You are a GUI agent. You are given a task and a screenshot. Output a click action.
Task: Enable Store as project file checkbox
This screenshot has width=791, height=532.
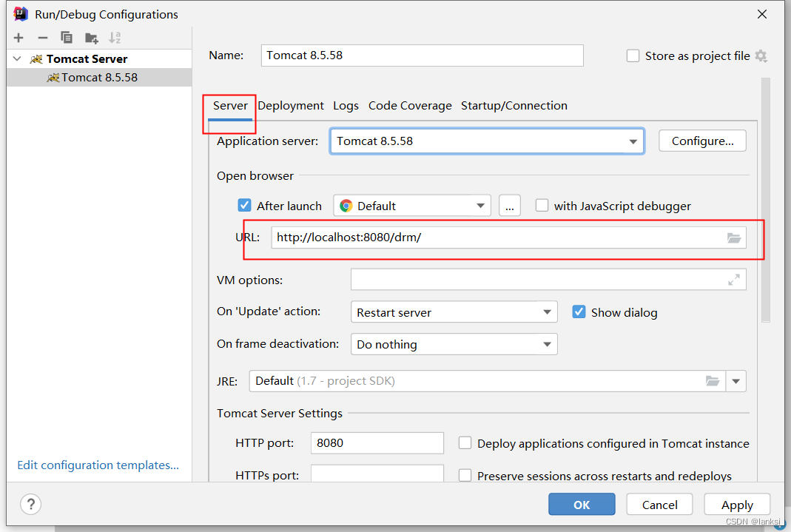tap(633, 55)
